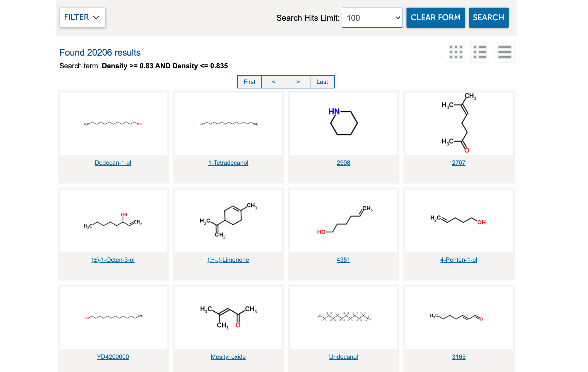588x372 pixels.
Task: Click the structure image for compound 2707
Action: tap(459, 124)
